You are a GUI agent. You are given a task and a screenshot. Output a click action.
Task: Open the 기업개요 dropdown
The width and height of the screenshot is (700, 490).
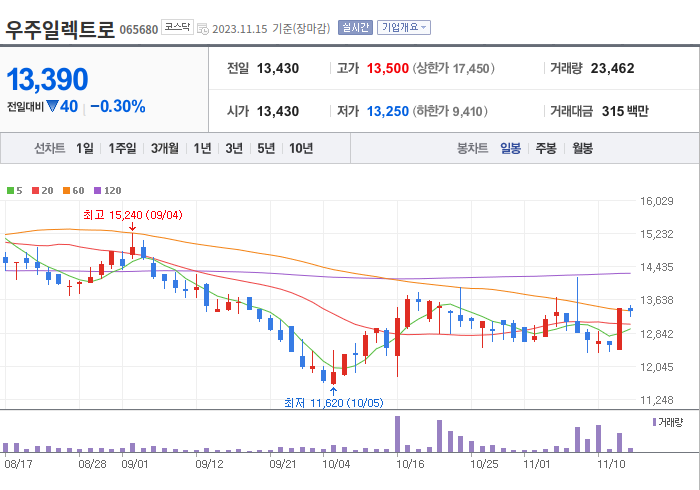[404, 28]
